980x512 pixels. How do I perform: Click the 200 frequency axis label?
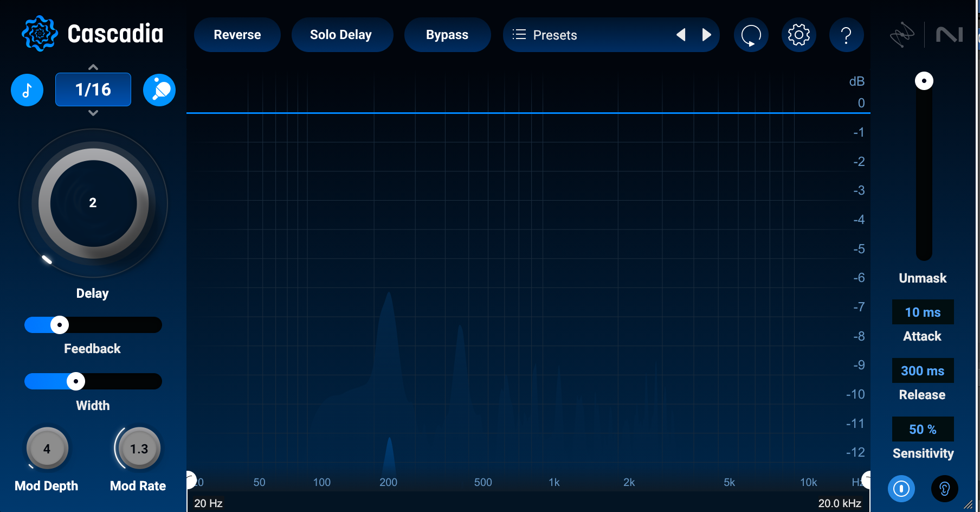click(388, 482)
